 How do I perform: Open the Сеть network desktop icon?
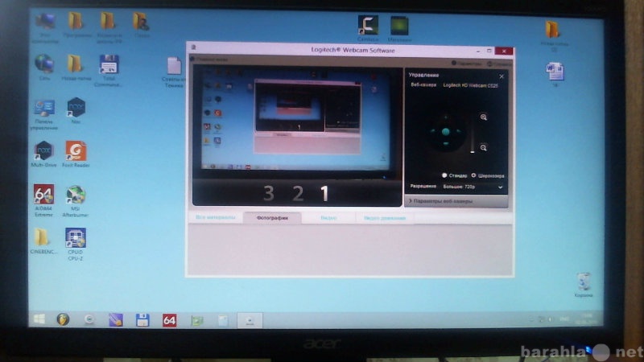(x=44, y=68)
